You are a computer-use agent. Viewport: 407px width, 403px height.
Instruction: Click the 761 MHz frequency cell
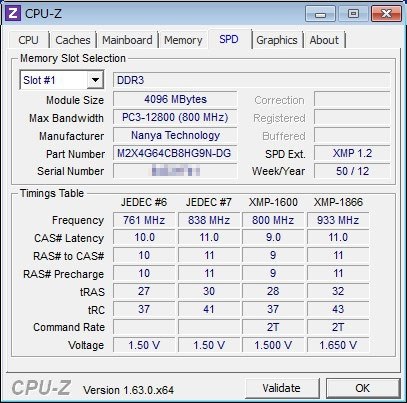coord(144,220)
